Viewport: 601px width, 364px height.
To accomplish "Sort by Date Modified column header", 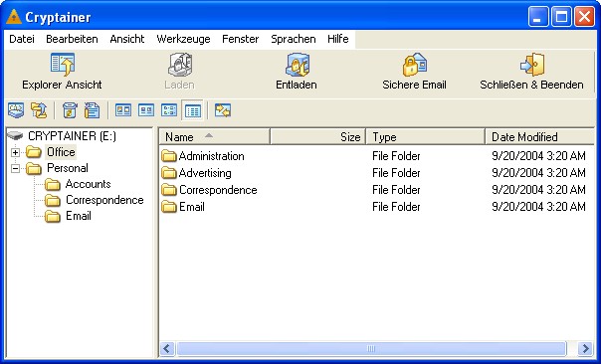I will coord(539,137).
